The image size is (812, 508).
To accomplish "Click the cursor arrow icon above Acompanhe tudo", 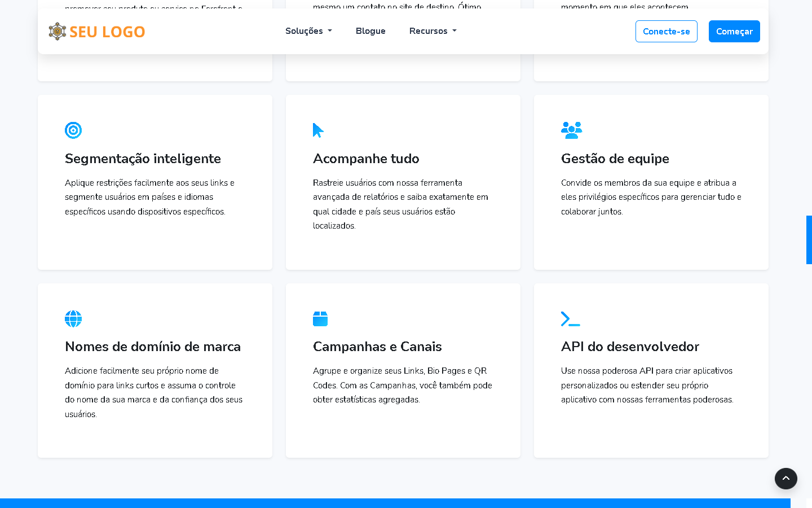I will click(x=318, y=130).
